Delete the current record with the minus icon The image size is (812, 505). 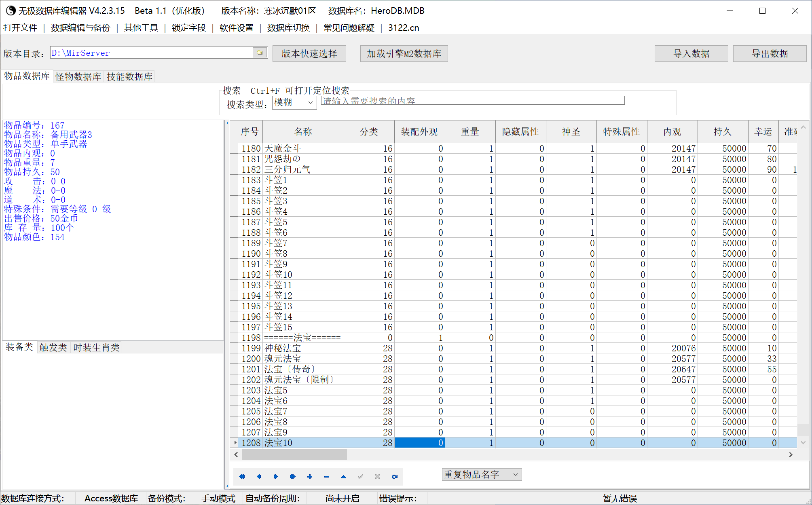point(326,477)
